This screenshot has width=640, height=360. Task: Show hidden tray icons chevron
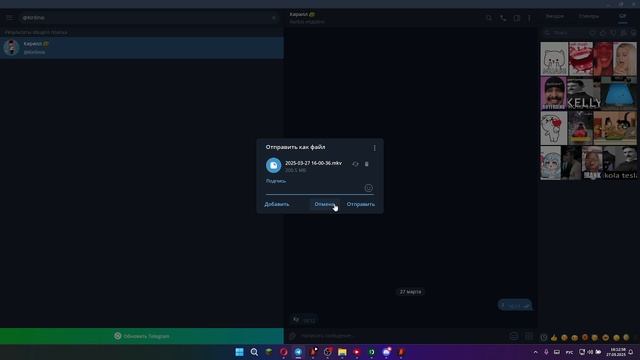point(536,352)
